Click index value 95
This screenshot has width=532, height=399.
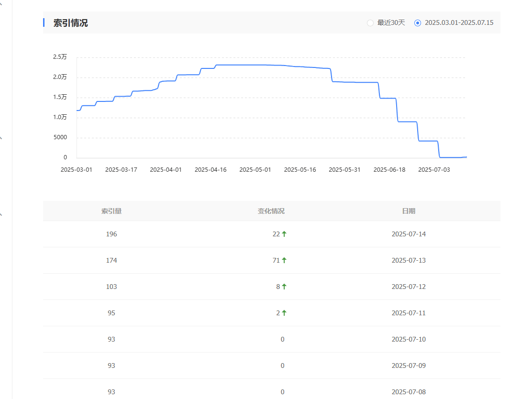point(111,313)
